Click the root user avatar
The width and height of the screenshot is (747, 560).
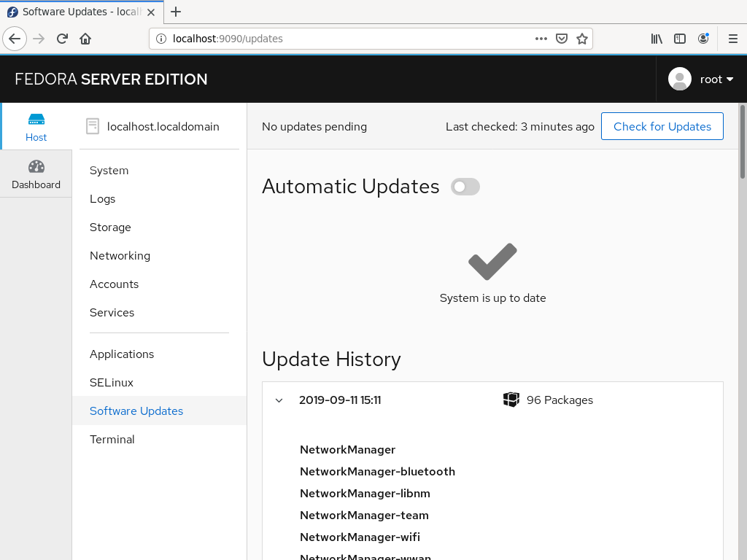coord(680,79)
